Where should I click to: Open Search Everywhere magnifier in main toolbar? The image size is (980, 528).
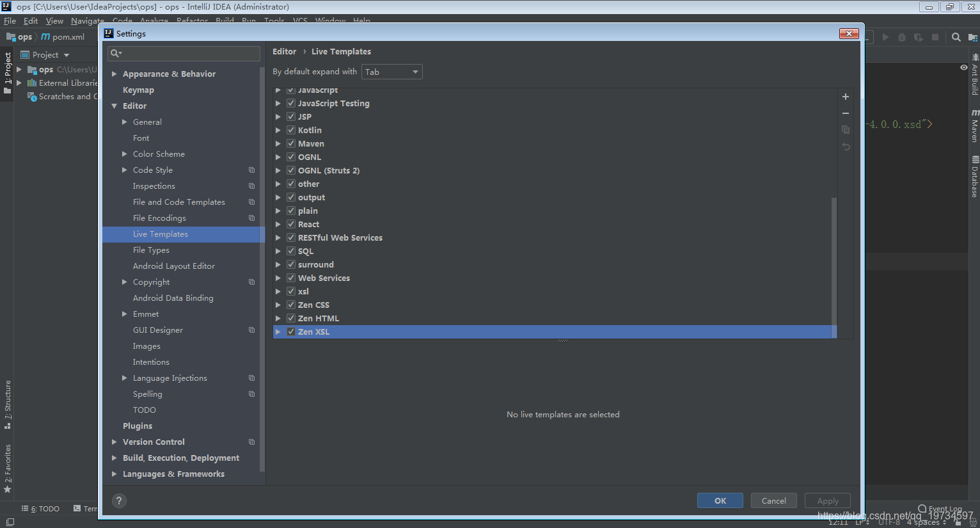point(956,37)
